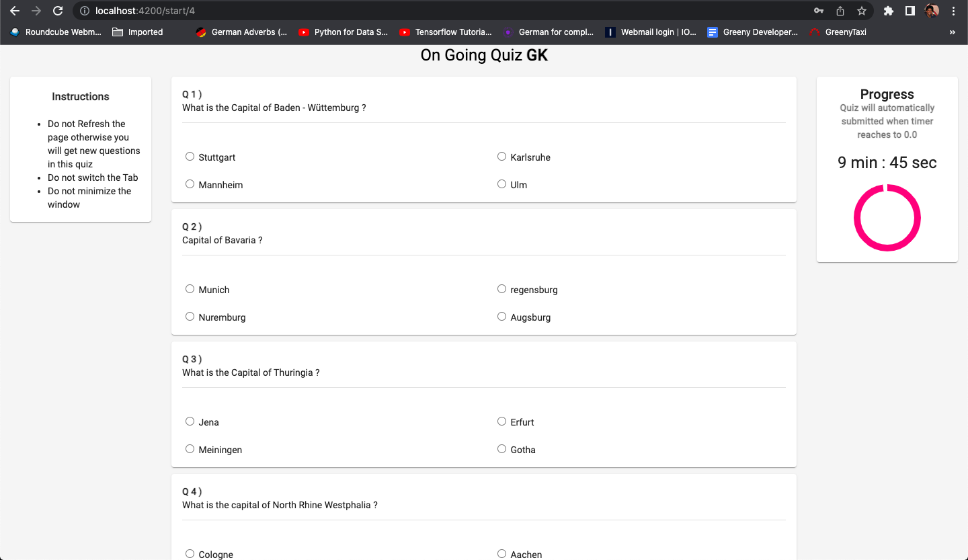Open the German Adverbs bookmark
Image resolution: width=968 pixels, height=560 pixels.
pos(241,32)
